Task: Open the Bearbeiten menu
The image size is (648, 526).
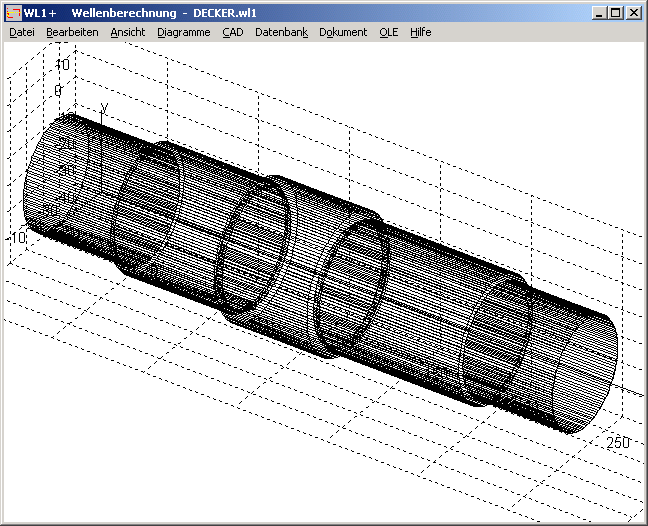Action: (72, 32)
